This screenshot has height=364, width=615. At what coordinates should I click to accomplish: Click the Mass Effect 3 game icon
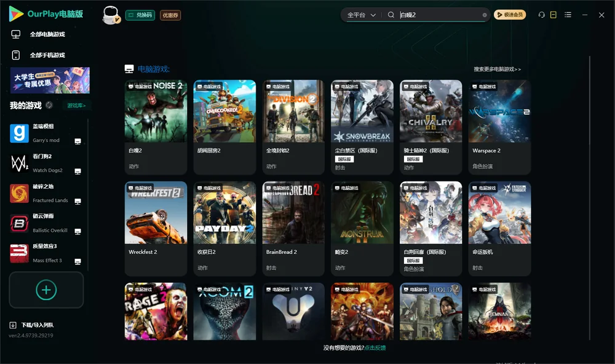(x=19, y=253)
